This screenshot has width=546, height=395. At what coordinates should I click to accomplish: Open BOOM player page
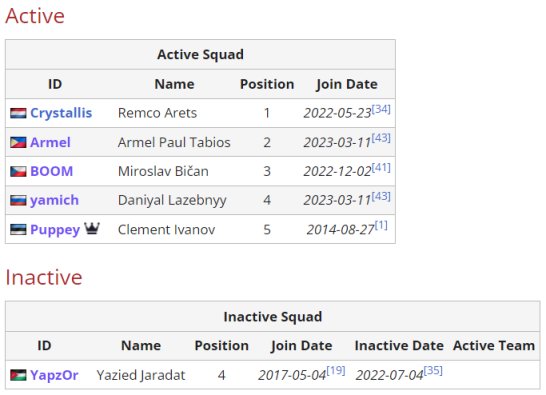(52, 171)
